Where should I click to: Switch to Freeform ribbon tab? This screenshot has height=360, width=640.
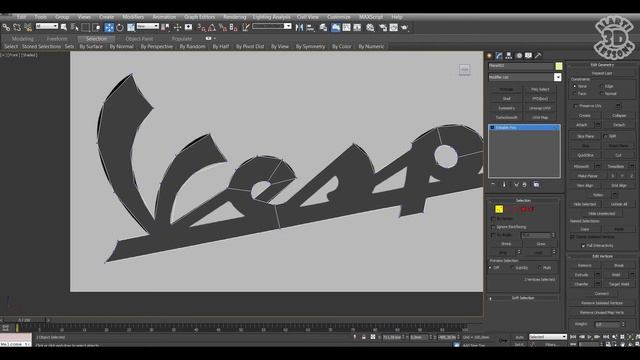57,39
